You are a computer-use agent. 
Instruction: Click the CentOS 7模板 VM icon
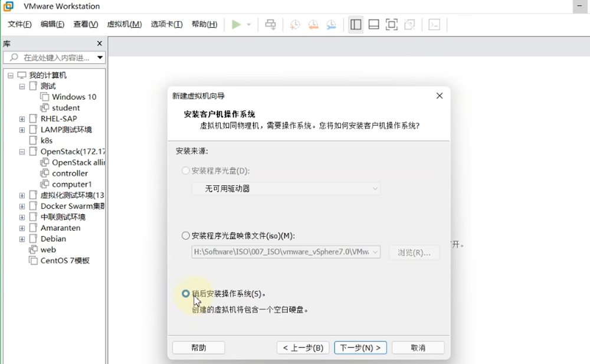pyautogui.click(x=33, y=261)
